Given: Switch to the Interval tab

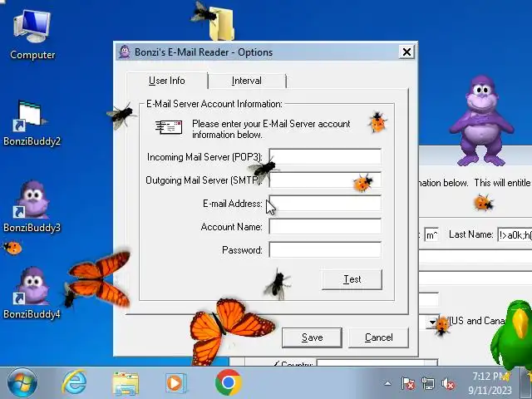Looking at the screenshot, I should click(247, 81).
